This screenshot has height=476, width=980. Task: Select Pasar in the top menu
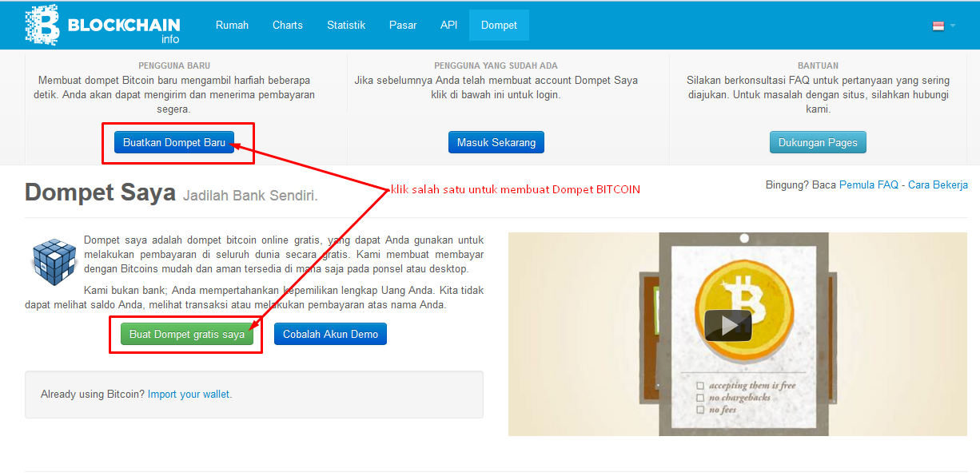click(x=403, y=25)
